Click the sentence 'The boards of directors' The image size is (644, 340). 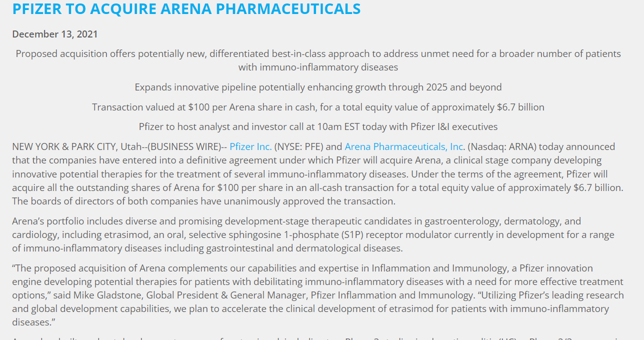coord(203,201)
